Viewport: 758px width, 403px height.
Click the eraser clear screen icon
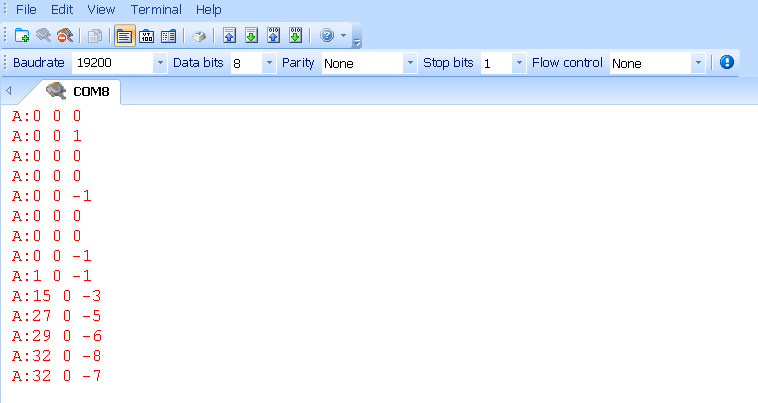pos(199,36)
